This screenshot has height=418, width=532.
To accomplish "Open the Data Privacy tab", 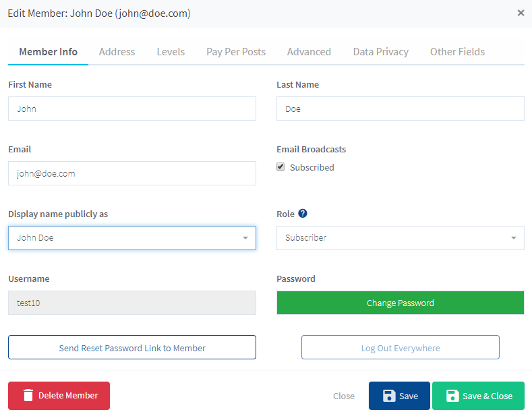I will click(x=381, y=51).
